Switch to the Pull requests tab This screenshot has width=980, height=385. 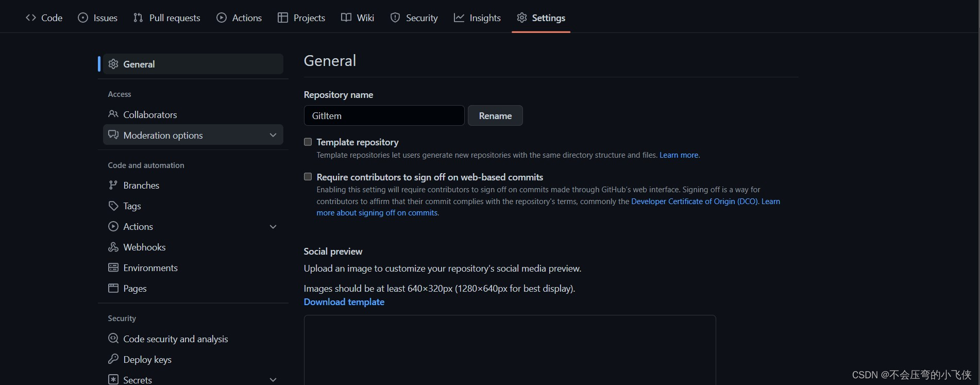(x=167, y=18)
